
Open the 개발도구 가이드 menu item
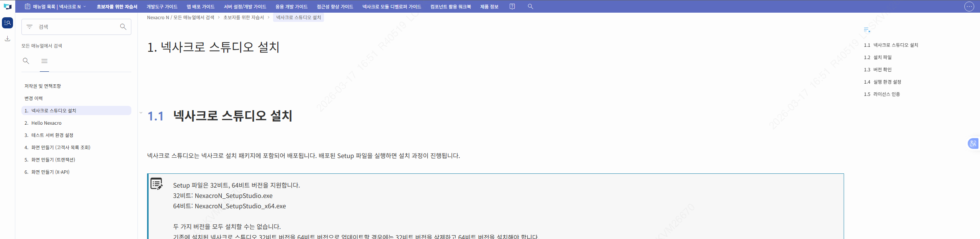(162, 7)
